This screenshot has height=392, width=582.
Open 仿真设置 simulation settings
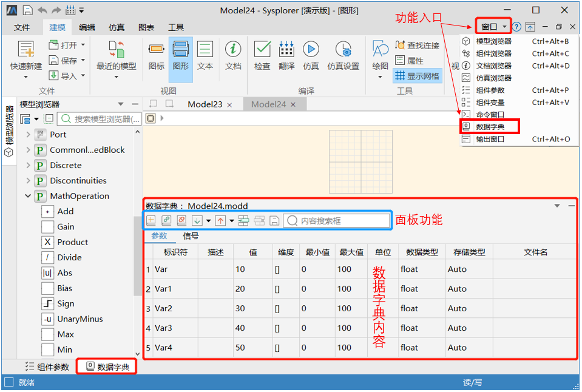[x=343, y=56]
